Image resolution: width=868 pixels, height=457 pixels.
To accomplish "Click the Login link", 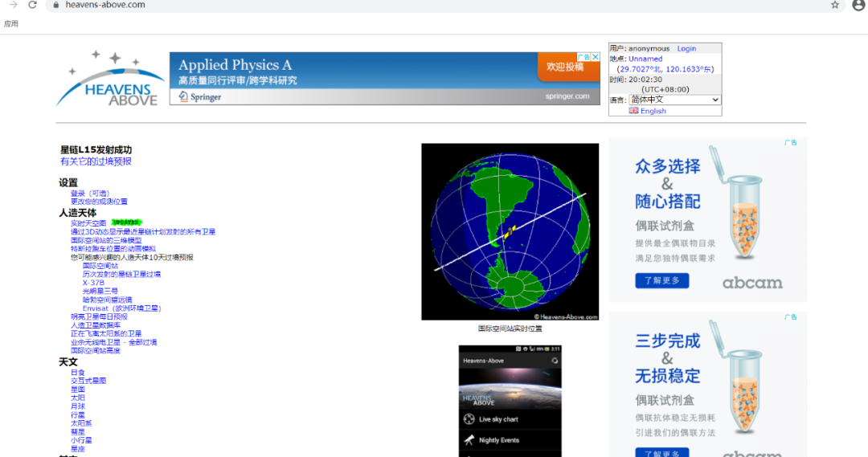I will pos(686,49).
